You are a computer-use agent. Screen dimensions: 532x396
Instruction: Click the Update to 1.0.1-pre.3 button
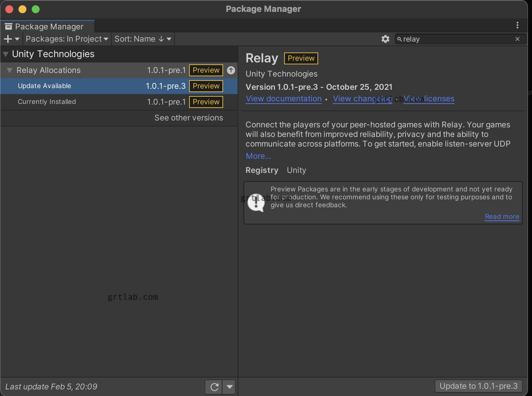pos(478,386)
